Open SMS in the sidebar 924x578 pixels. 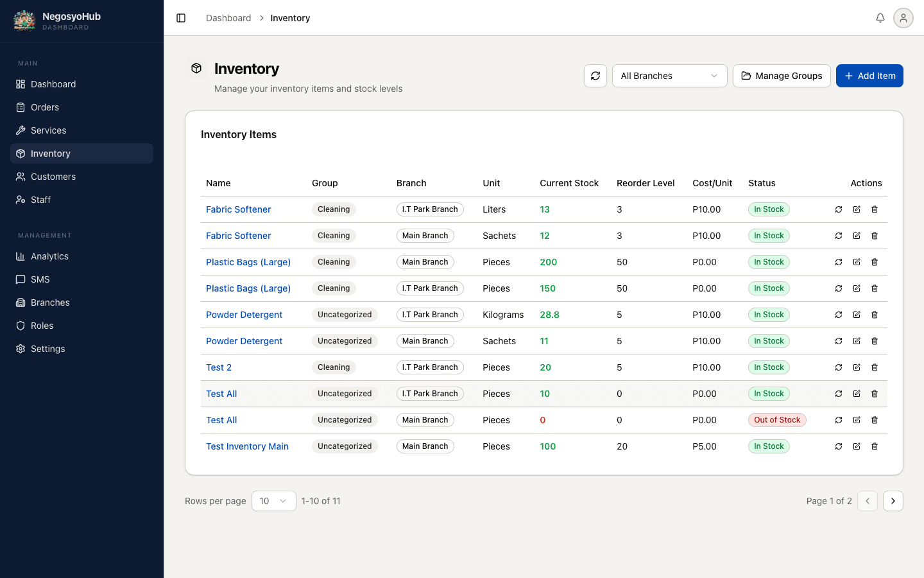click(81, 279)
